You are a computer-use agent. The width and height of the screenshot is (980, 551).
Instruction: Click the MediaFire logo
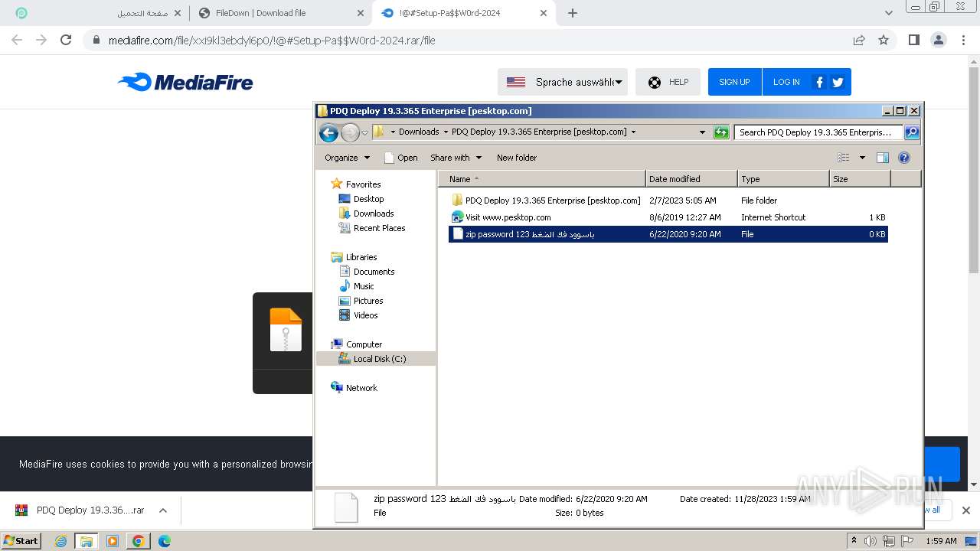point(185,82)
